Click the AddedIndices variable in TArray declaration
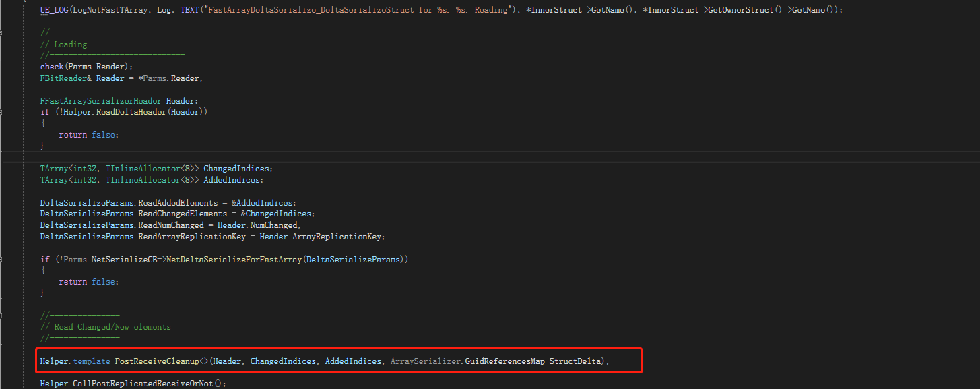 point(233,180)
